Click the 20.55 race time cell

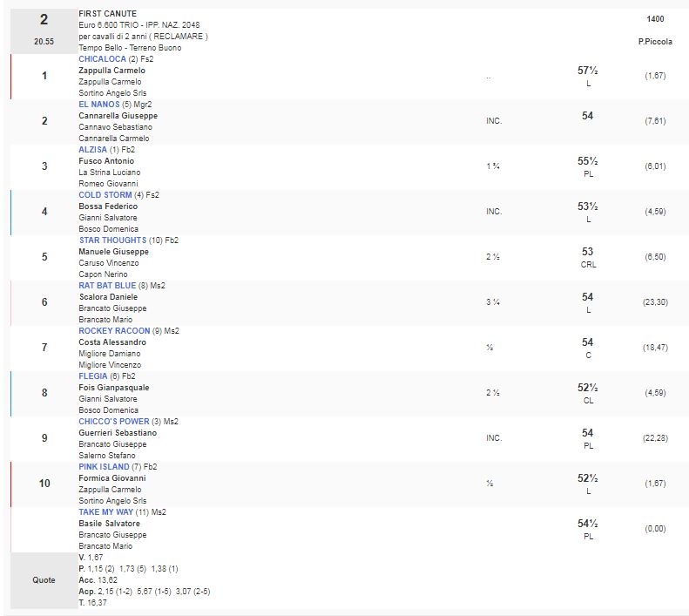(44, 41)
